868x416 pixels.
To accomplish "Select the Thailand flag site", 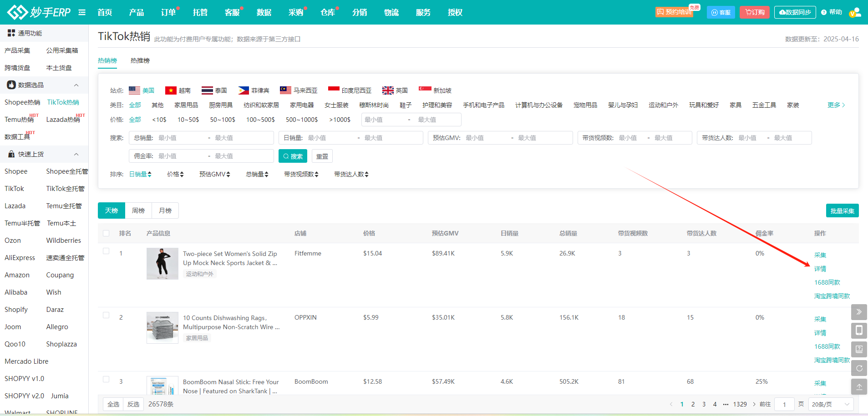I will (x=207, y=90).
